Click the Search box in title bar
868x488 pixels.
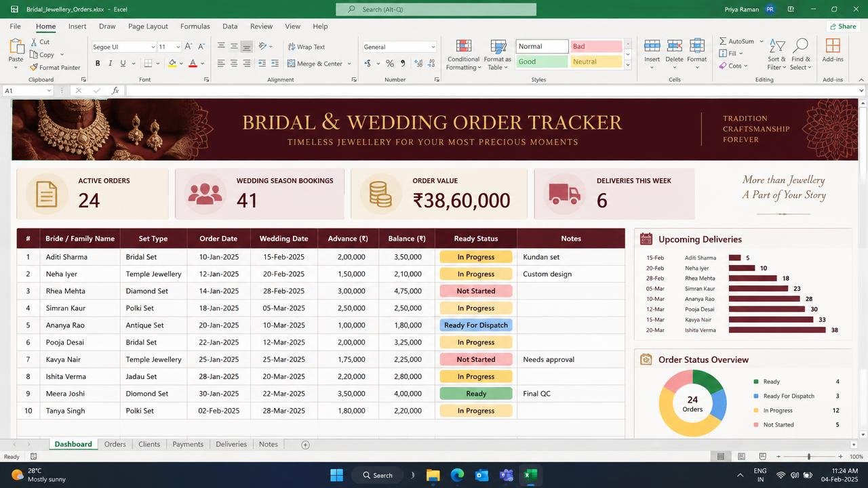[x=436, y=9]
